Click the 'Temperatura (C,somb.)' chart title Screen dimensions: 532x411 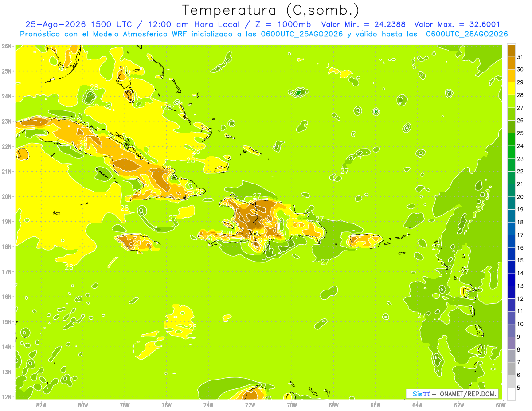click(271, 10)
